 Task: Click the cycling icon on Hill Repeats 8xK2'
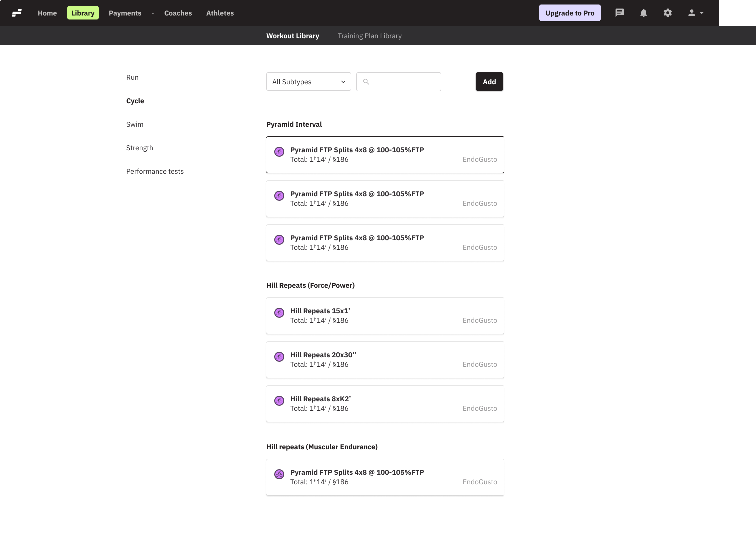(x=279, y=401)
